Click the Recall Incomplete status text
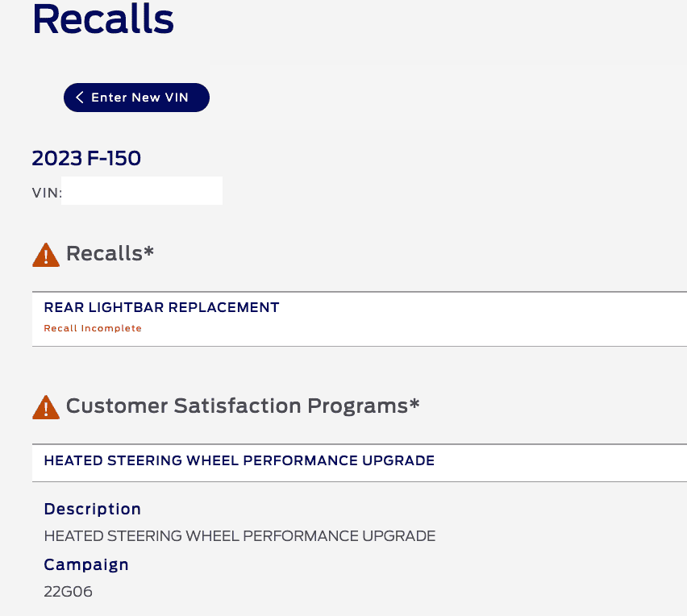This screenshot has height=616, width=687. pos(93,328)
